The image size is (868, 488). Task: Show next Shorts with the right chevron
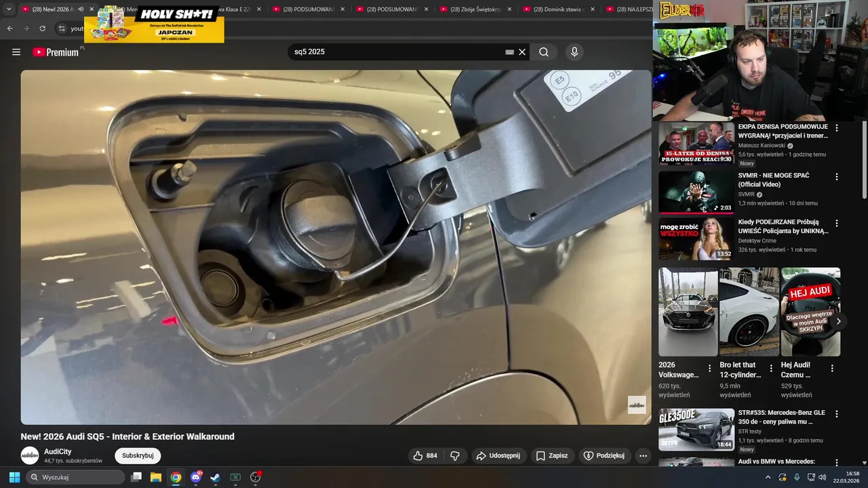838,321
